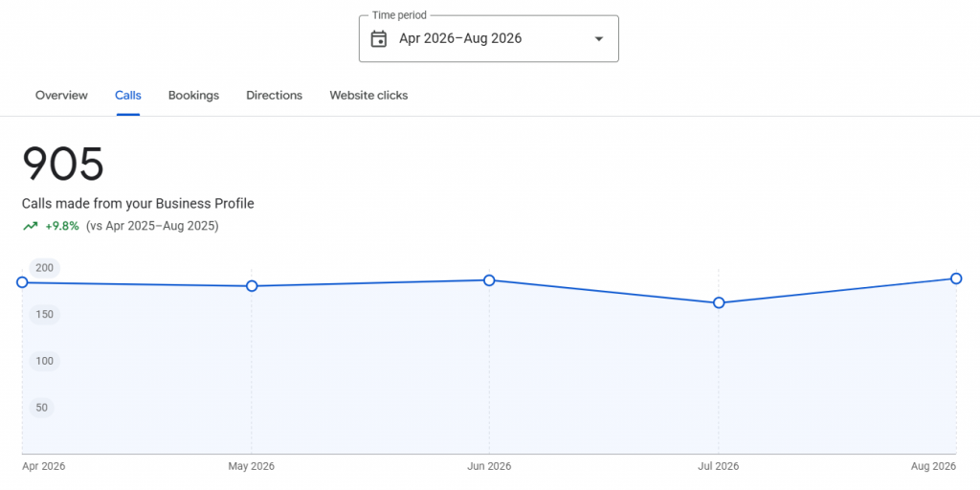Select the Jun 2026 chart point
Screen dimensions: 980x490
489,280
